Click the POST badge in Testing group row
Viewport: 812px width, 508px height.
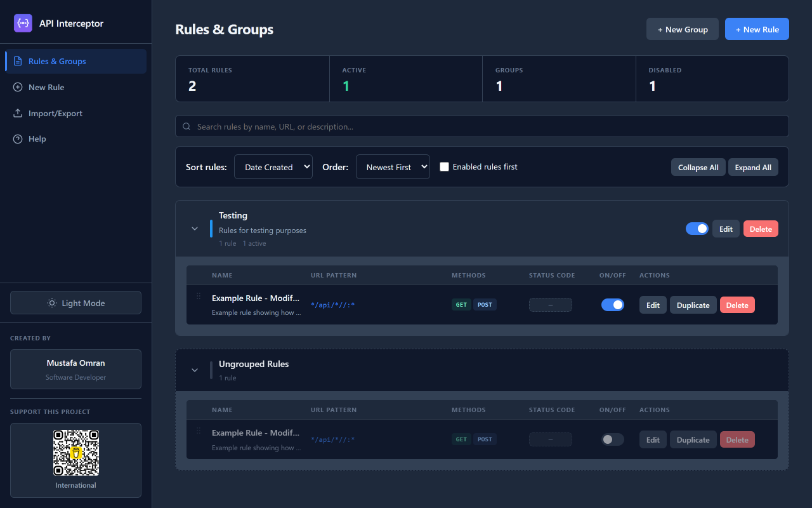pyautogui.click(x=485, y=305)
